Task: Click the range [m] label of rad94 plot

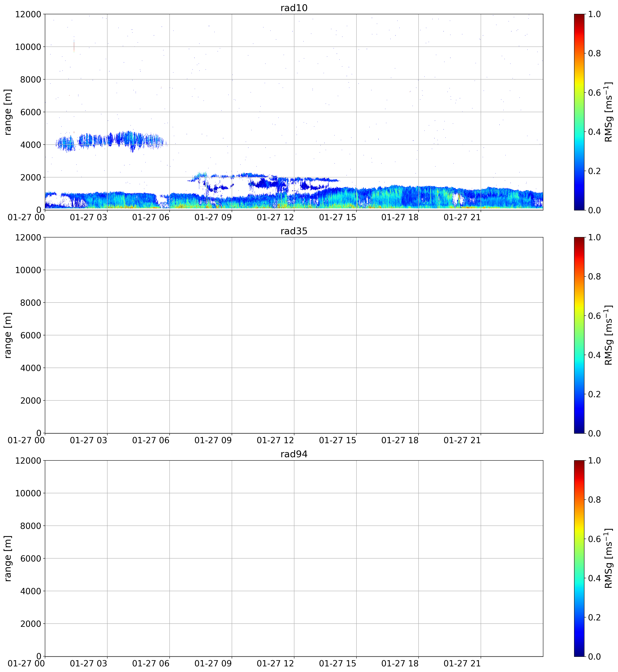Action: coord(8,558)
